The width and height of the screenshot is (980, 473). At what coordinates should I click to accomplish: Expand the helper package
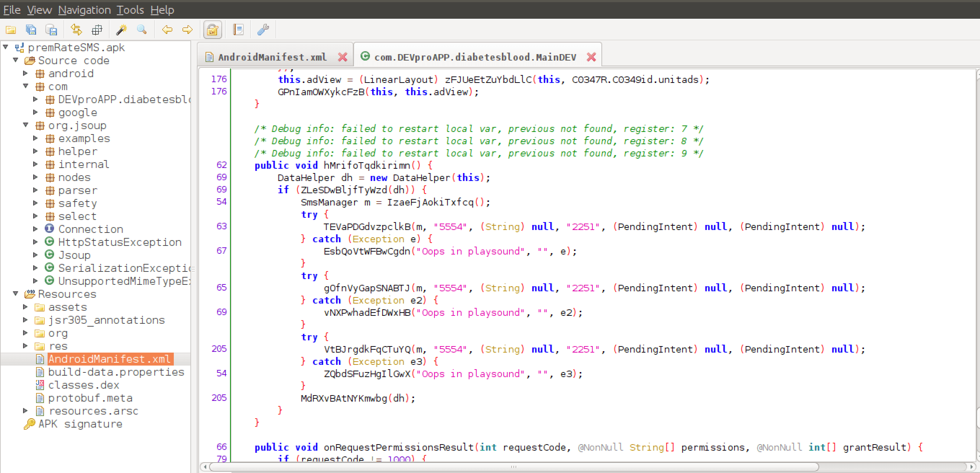coord(35,151)
